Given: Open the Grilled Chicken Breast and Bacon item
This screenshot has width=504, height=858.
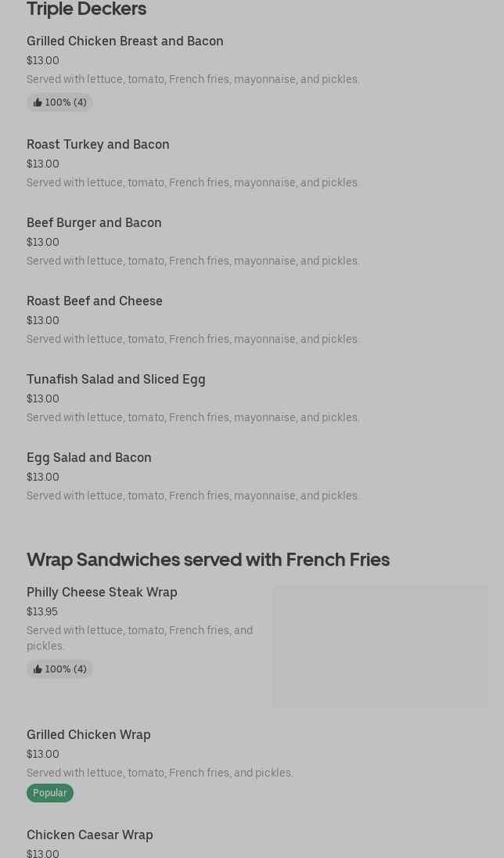Looking at the screenshot, I should (x=125, y=41).
